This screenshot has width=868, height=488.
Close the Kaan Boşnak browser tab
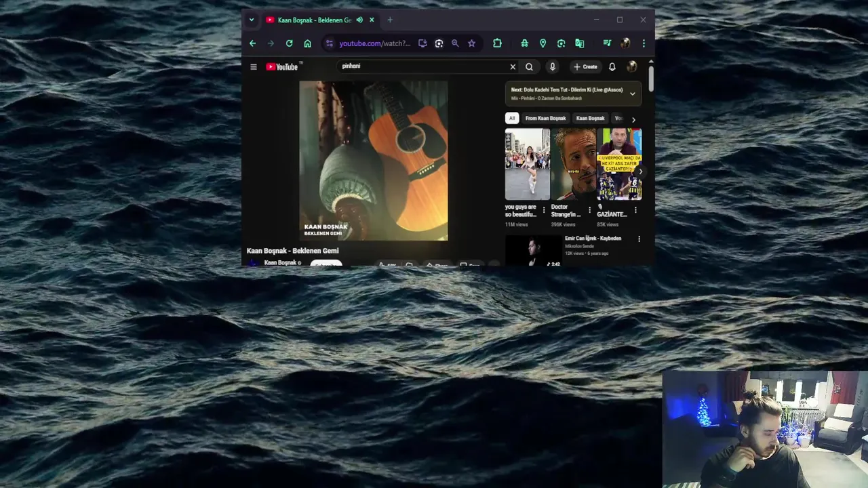point(372,20)
